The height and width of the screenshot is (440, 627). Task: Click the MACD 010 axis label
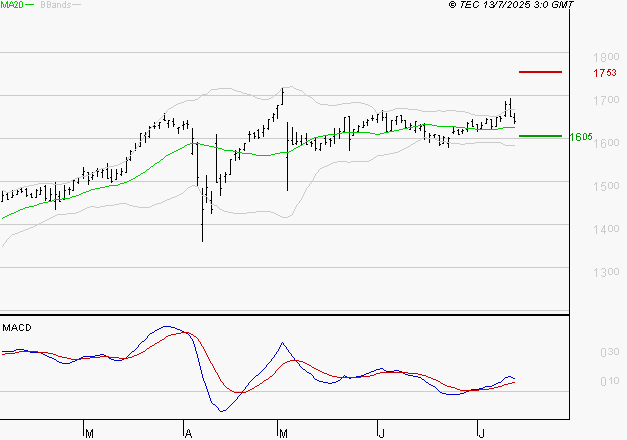(x=608, y=382)
